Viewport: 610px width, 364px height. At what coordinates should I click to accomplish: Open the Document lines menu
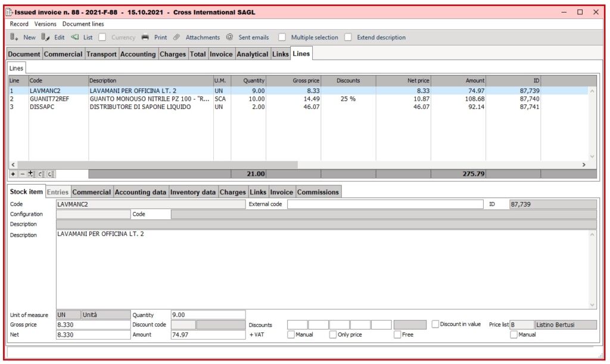(83, 24)
